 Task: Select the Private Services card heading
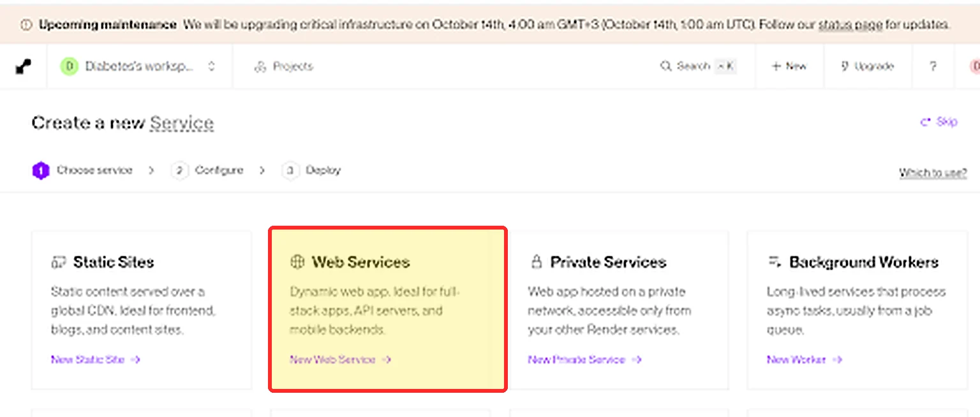(608, 262)
